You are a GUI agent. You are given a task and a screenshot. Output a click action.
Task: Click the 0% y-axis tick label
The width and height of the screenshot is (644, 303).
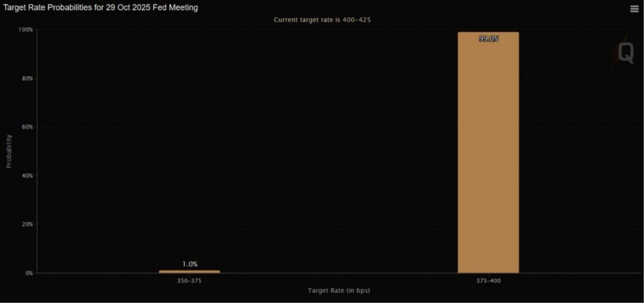click(x=29, y=273)
